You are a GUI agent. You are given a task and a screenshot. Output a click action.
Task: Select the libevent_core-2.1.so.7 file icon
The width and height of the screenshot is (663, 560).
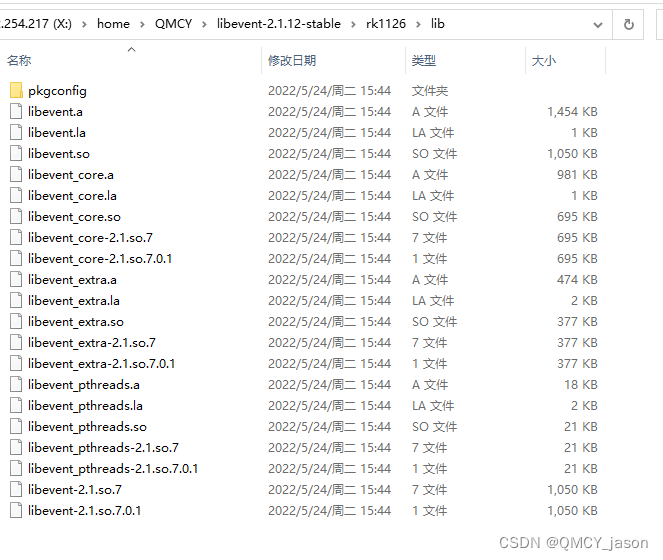pos(16,237)
